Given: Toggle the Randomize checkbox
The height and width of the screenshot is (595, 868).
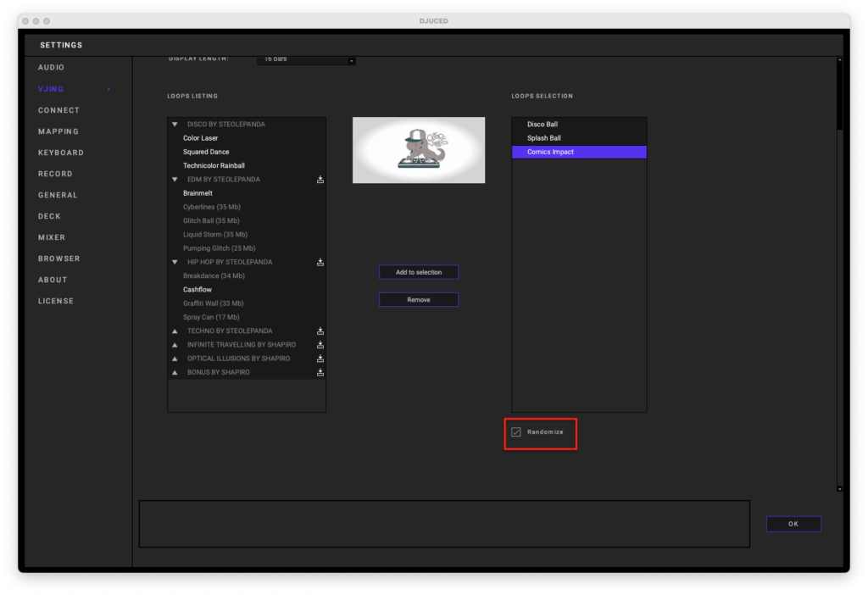Looking at the screenshot, I should [x=516, y=432].
